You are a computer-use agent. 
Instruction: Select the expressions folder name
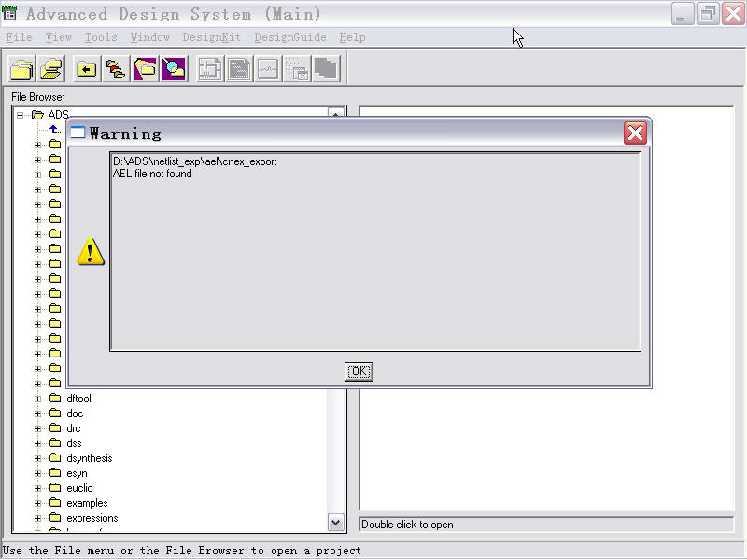92,518
